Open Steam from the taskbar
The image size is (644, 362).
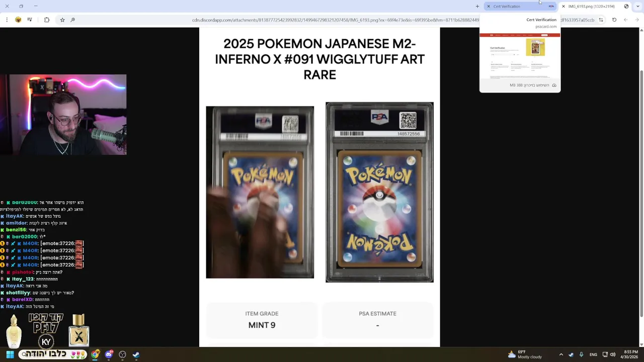coord(136,354)
